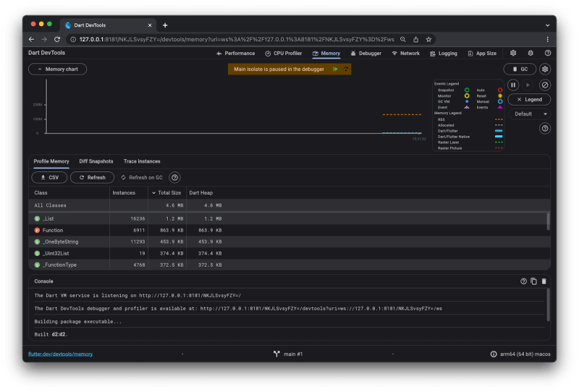Click the bug report icon in top bar
The image size is (579, 392).
pos(531,53)
